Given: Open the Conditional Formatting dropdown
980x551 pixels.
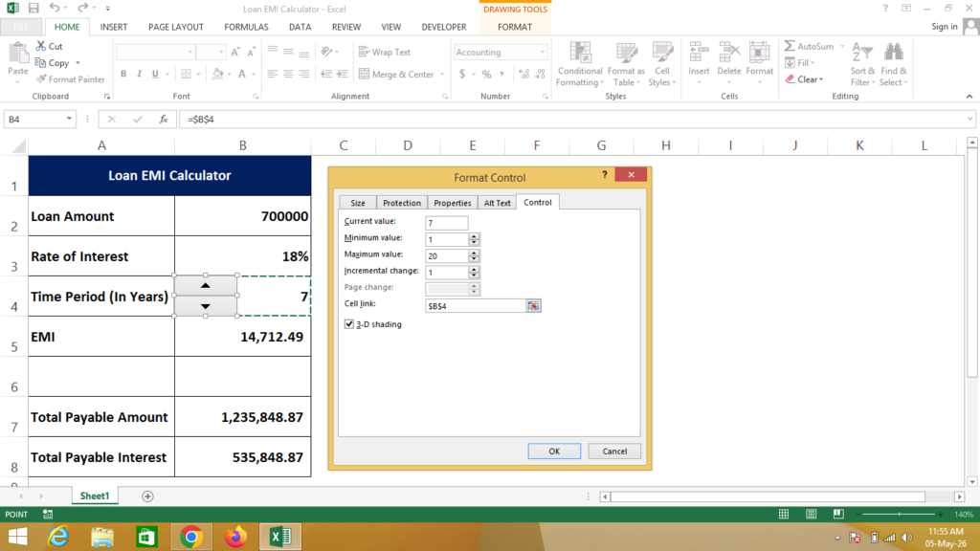Looking at the screenshot, I should coord(580,65).
